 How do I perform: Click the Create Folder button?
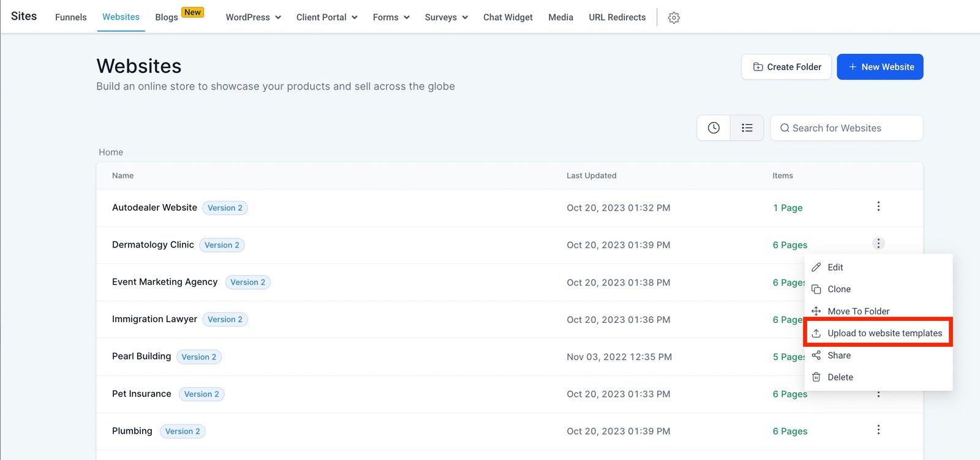pos(786,67)
